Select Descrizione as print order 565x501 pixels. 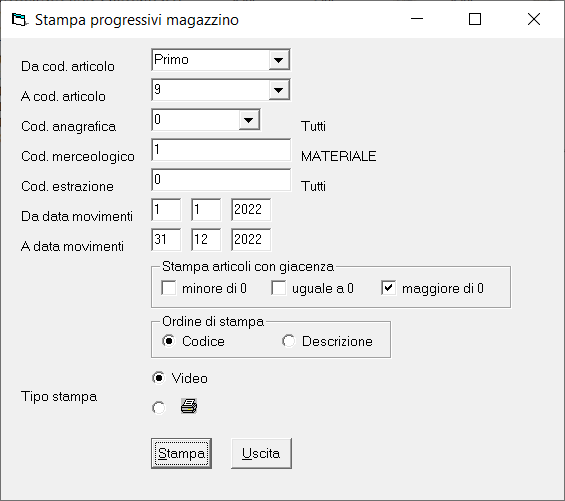coord(289,341)
